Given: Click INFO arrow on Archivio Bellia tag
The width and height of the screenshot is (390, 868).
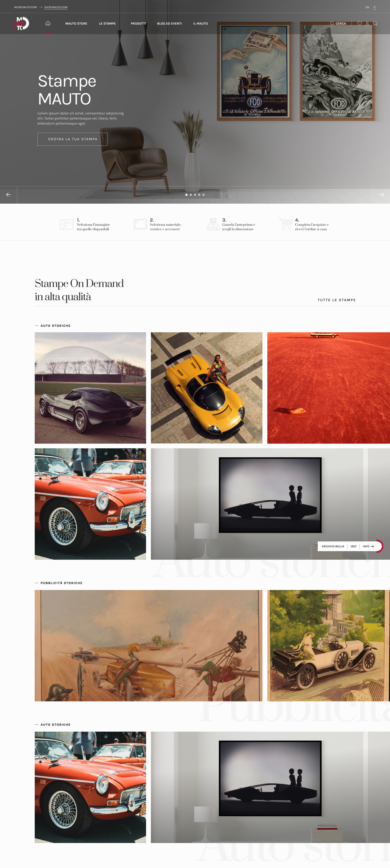Looking at the screenshot, I should (x=368, y=546).
